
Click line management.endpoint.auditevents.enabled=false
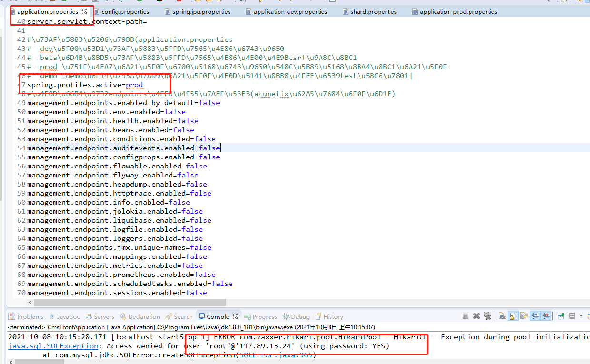(123, 148)
